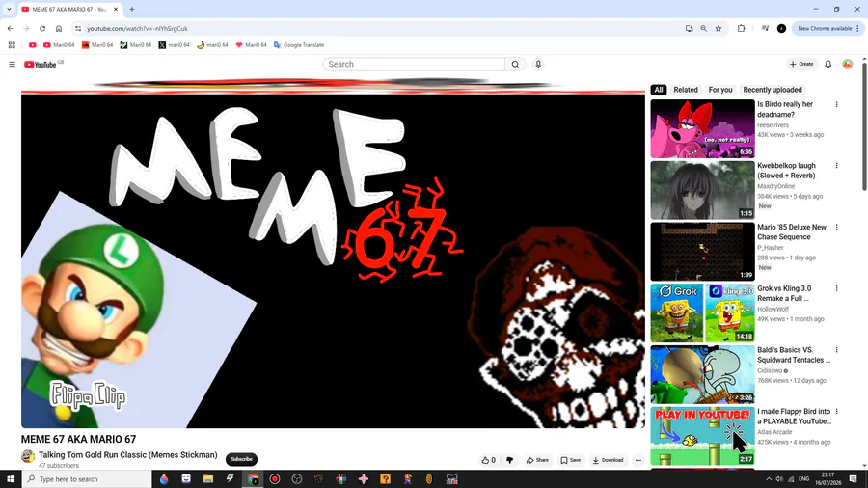The height and width of the screenshot is (488, 868).
Task: Open media controls icon in toolbar
Action: point(765,28)
